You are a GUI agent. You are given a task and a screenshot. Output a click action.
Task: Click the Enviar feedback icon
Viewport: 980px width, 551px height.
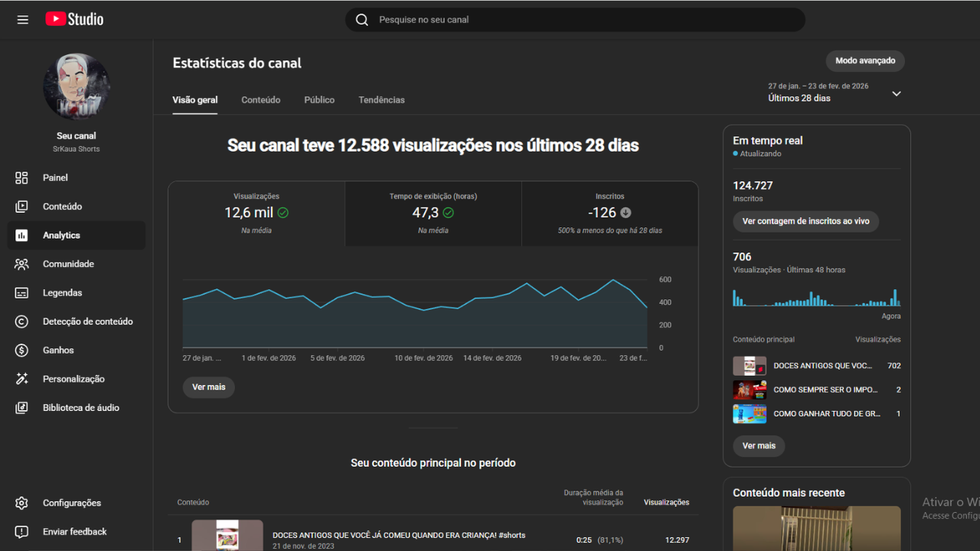pyautogui.click(x=21, y=532)
